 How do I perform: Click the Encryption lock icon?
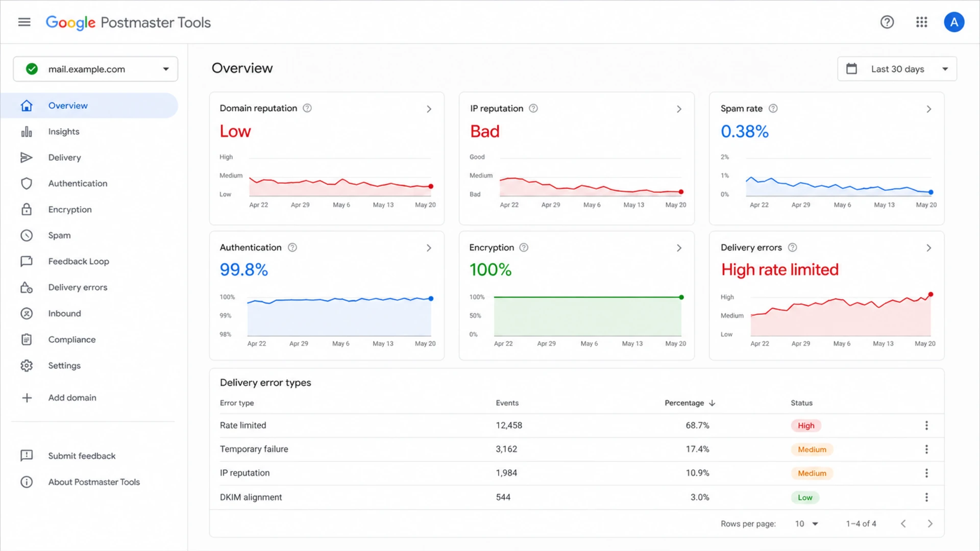27,210
